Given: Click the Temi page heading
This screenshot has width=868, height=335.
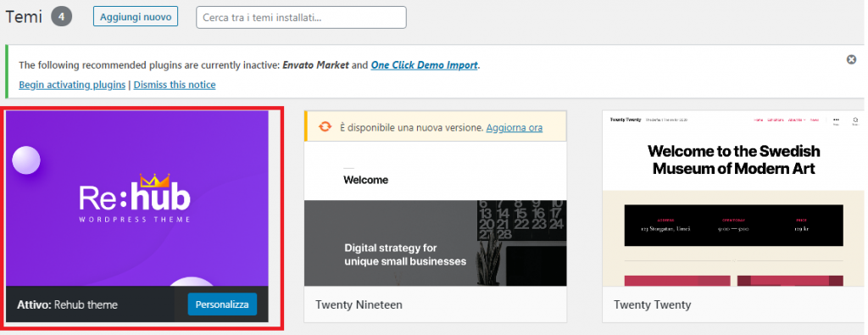Looking at the screenshot, I should pyautogui.click(x=24, y=17).
